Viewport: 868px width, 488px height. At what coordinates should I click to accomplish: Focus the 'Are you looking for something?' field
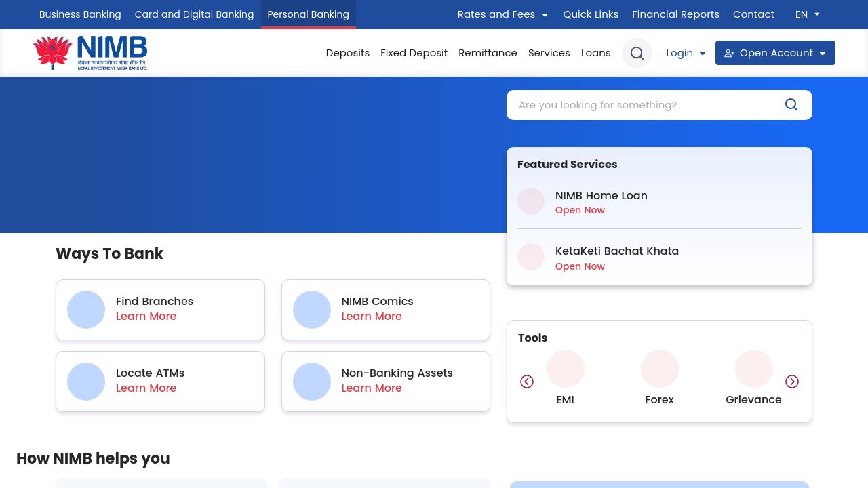(644, 105)
